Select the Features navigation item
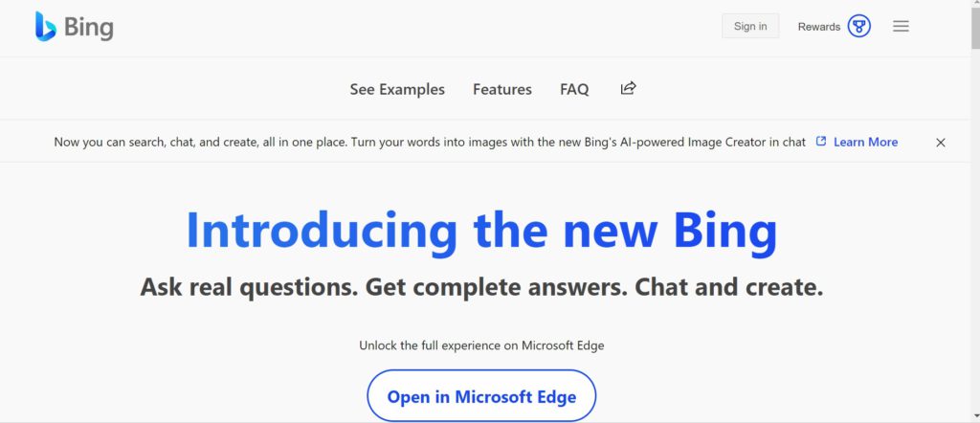The image size is (980, 423). [x=501, y=89]
